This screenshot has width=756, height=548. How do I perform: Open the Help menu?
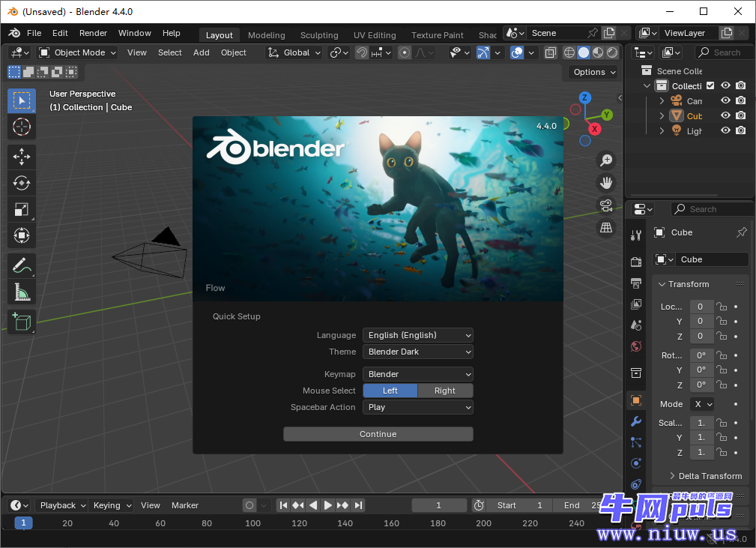tap(171, 33)
